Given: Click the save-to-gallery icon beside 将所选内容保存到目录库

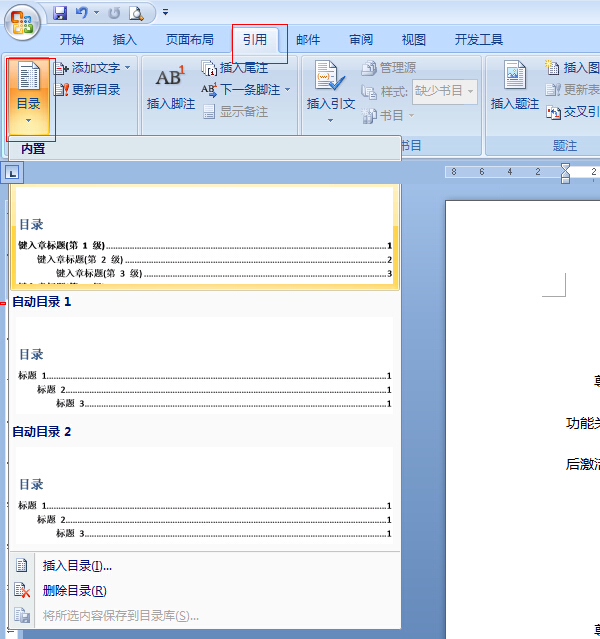Looking at the screenshot, I should [x=22, y=615].
